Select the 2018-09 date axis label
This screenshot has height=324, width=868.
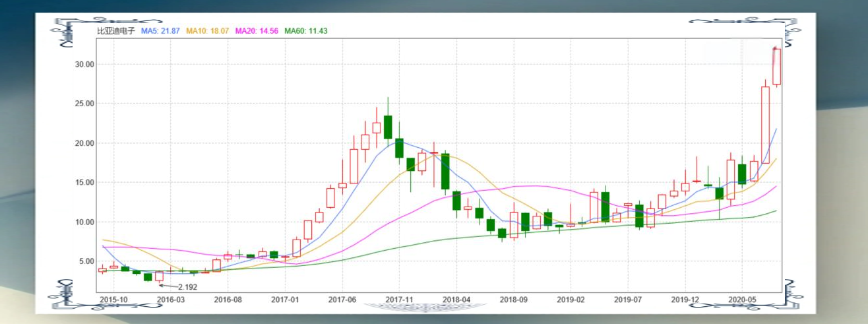(x=513, y=300)
